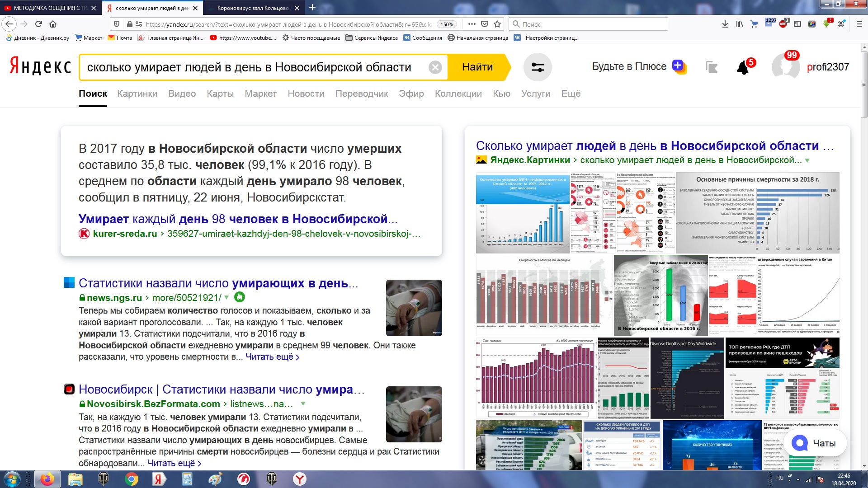Screen dimensions: 868x488
Task: Open Windows Start menu
Action: (12, 479)
